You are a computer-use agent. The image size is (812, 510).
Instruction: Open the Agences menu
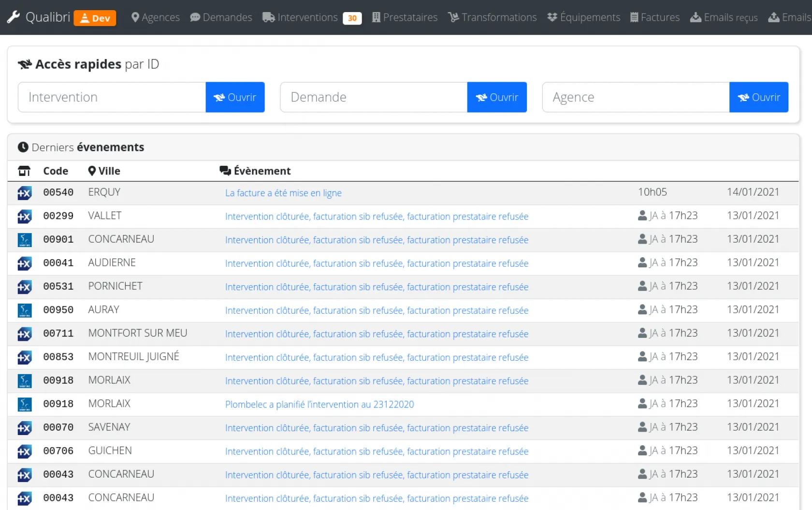155,17
